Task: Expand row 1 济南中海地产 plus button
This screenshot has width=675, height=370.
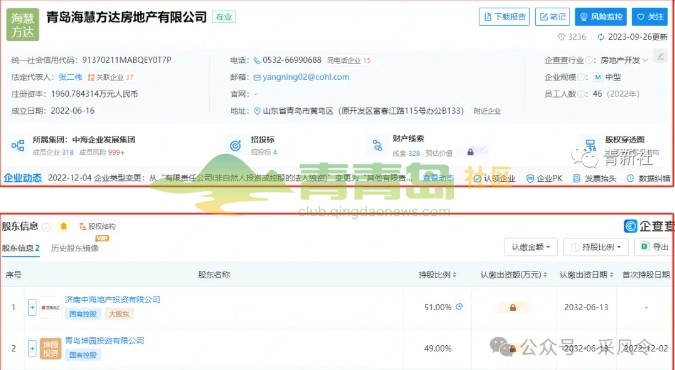Action: click(32, 308)
